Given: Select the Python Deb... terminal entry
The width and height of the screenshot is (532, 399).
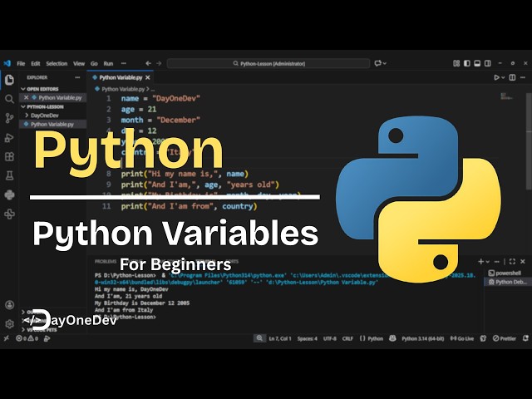Looking at the screenshot, I should pos(507,282).
